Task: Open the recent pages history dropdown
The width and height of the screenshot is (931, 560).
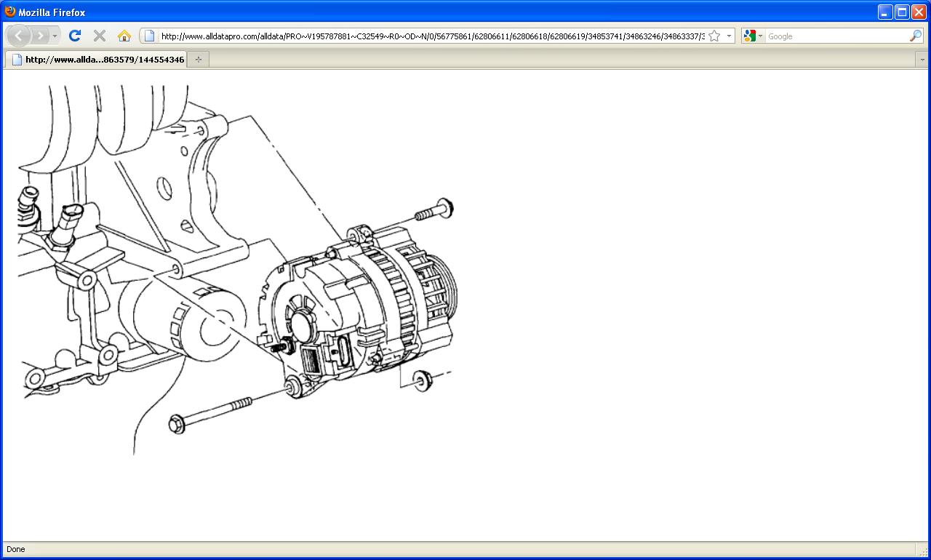Action: pyautogui.click(x=55, y=36)
